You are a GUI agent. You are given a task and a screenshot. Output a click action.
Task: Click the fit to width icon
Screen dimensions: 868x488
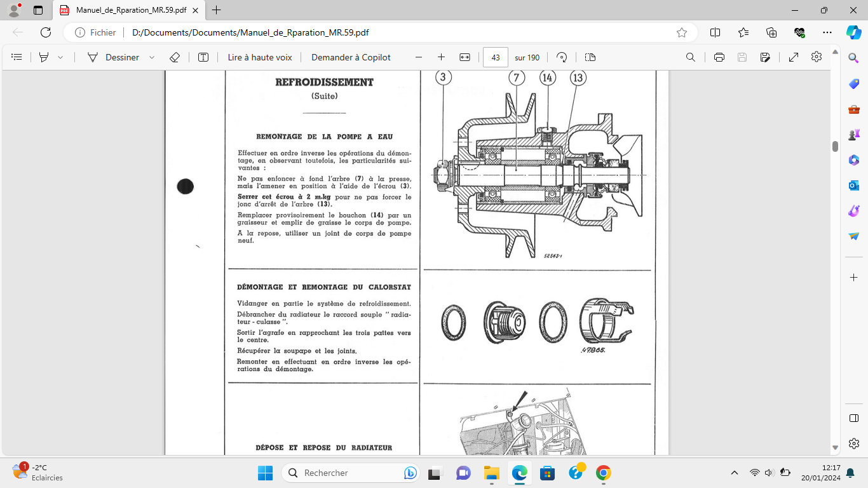point(465,57)
